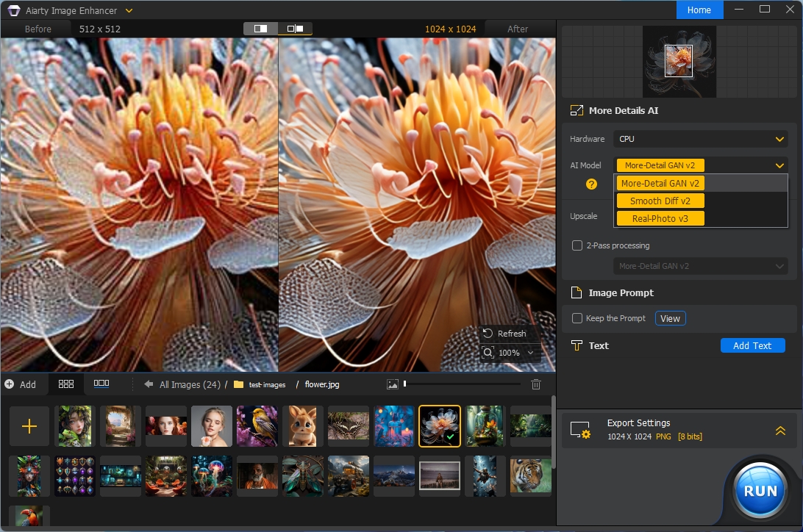Switch to filmstrip view icon
803x532 pixels.
101,384
